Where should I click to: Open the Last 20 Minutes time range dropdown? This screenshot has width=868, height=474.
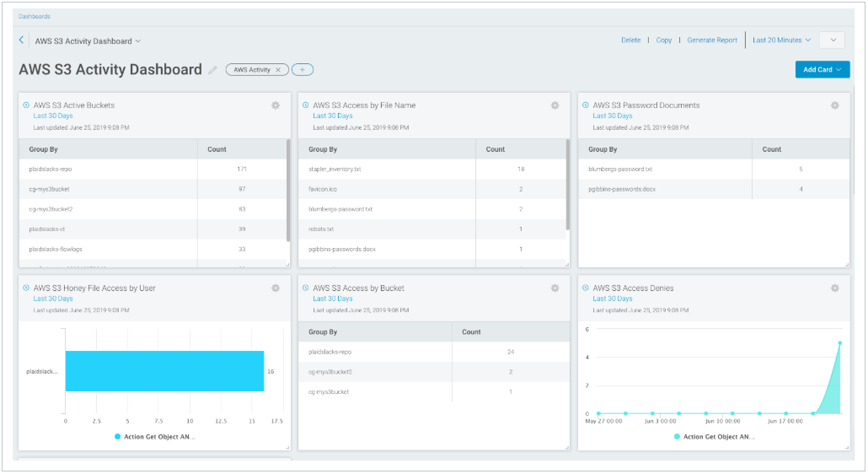tap(781, 40)
